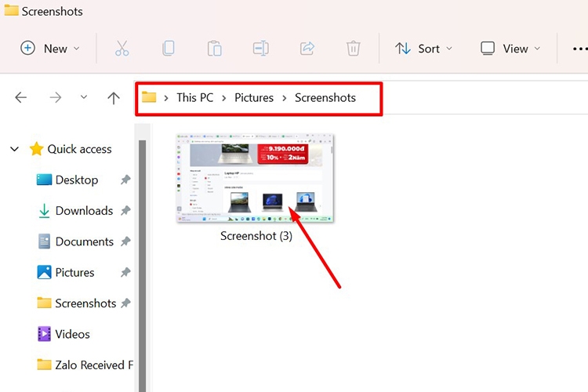
Task: Open the See more ellipsis menu
Action: [x=579, y=49]
